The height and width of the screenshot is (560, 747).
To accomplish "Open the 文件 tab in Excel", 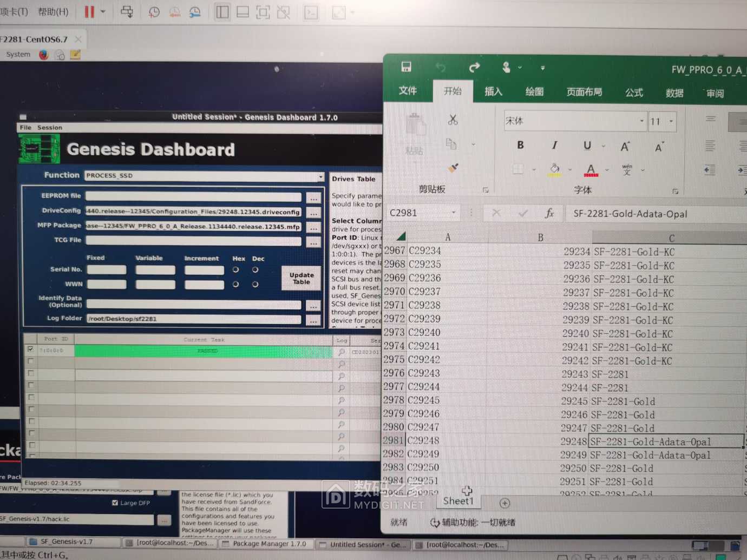I will tap(408, 91).
